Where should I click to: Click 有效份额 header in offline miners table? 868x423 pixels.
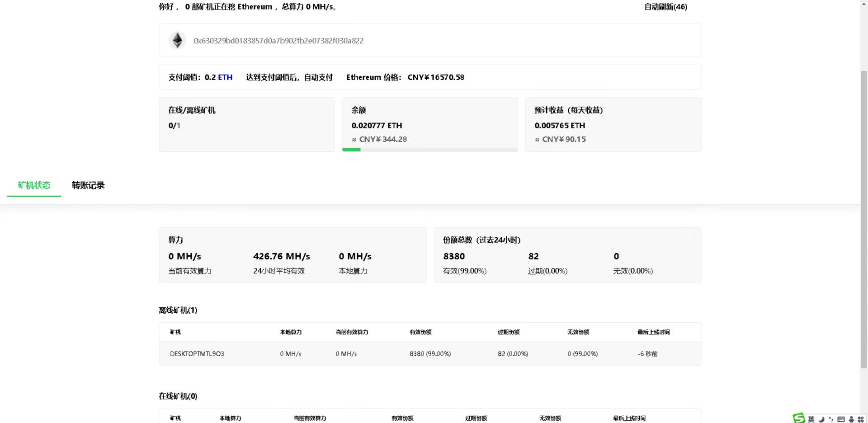tap(420, 332)
